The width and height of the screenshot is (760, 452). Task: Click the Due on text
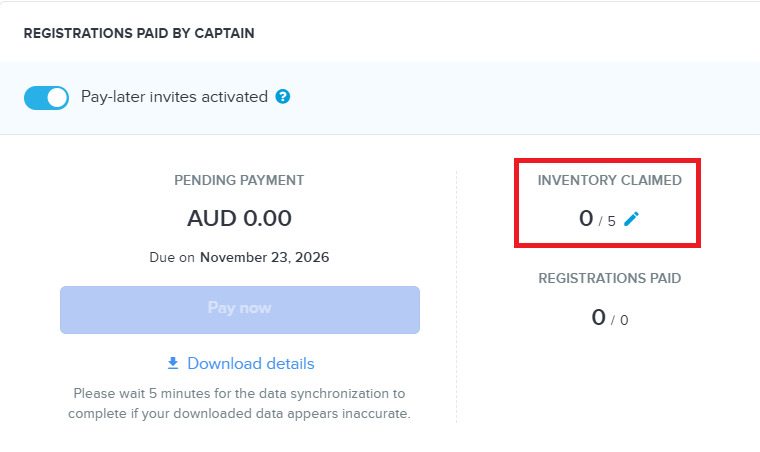pyautogui.click(x=172, y=257)
